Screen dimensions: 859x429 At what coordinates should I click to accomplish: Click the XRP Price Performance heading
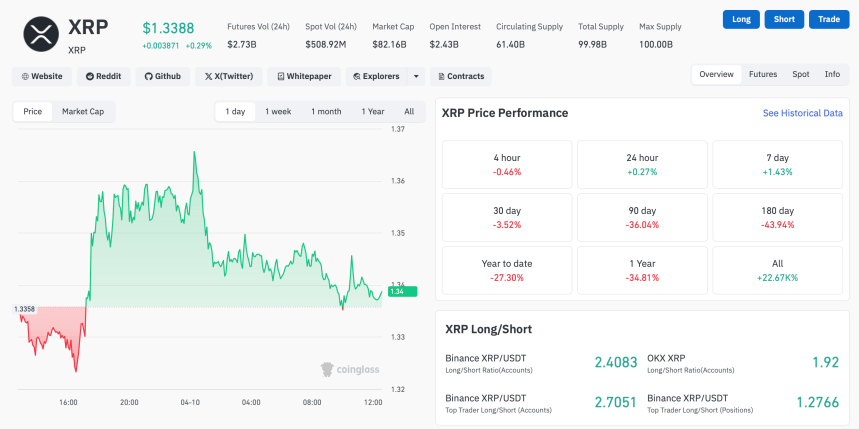pos(505,113)
